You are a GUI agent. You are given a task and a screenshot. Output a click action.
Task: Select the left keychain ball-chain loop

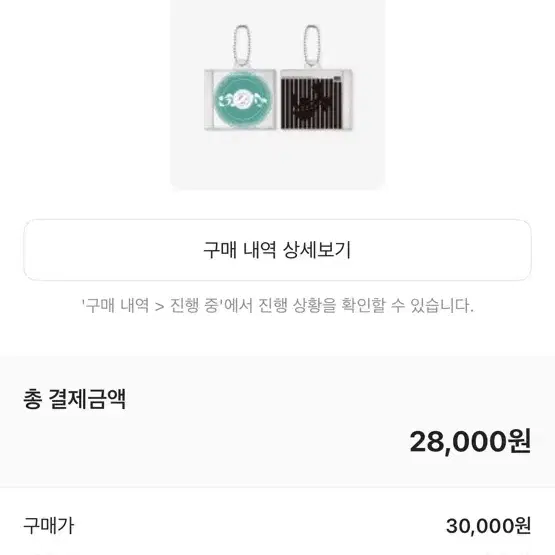click(242, 45)
